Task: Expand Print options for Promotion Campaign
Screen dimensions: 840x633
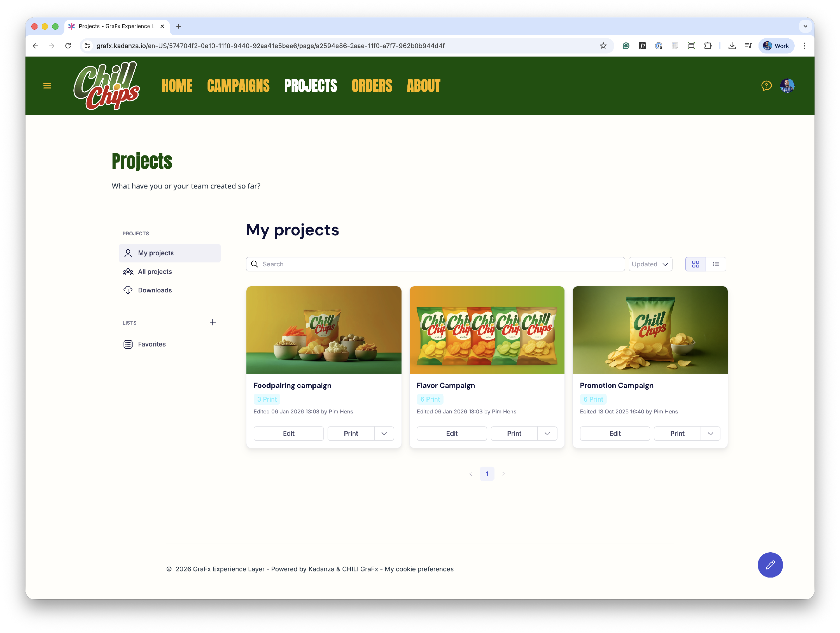Action: pos(710,434)
